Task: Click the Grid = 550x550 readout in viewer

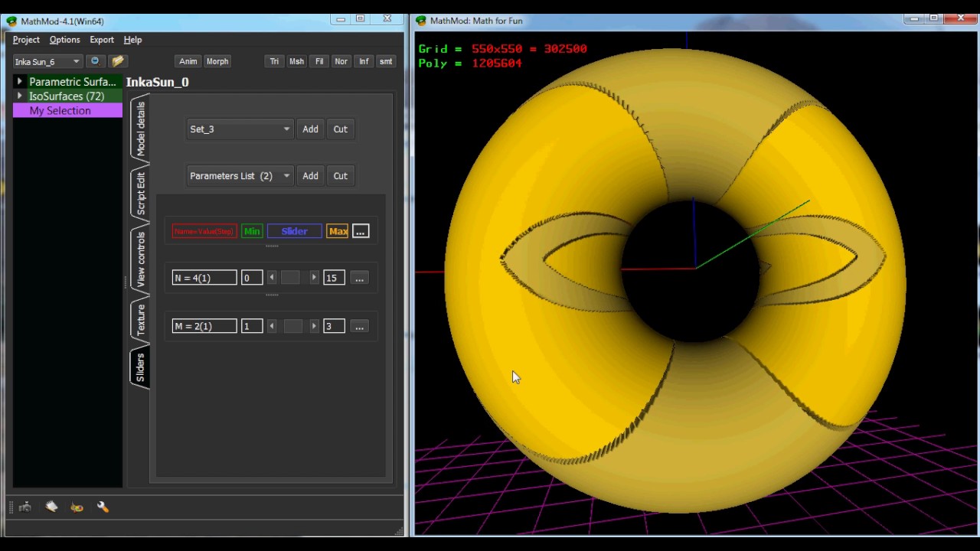Action: tap(502, 48)
